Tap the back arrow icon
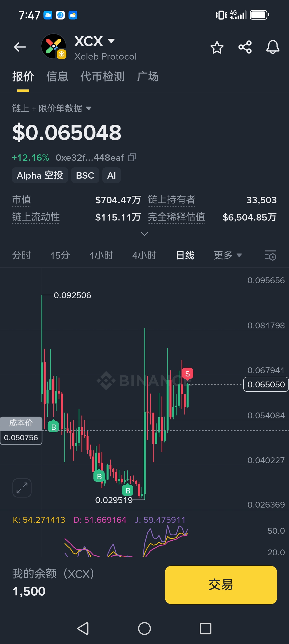 click(x=20, y=47)
